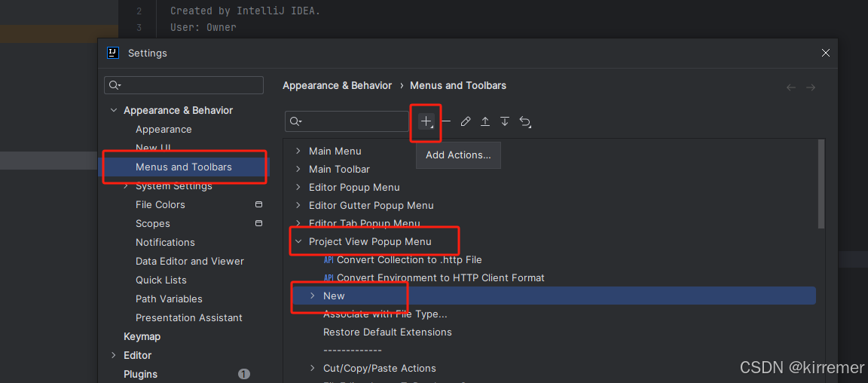Select Restore Default Extensions action
The width and height of the screenshot is (868, 383).
(387, 332)
